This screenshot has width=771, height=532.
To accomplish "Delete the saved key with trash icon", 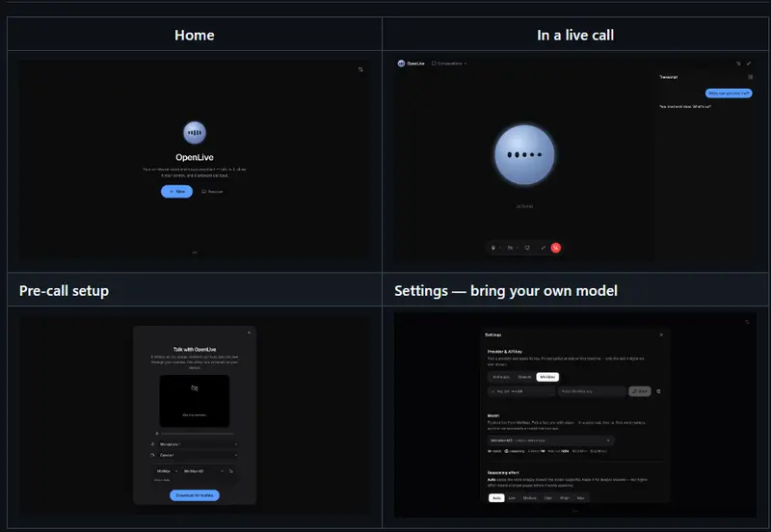I will tap(658, 391).
